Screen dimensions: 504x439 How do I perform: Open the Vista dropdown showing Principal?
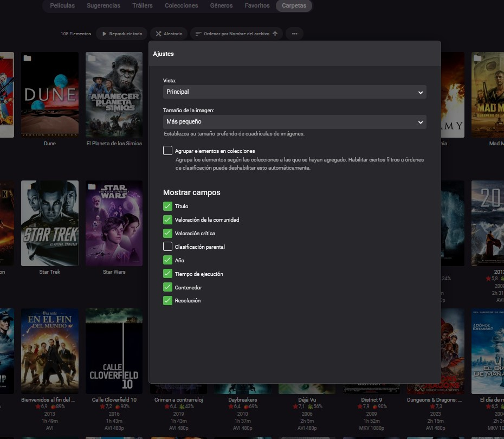[x=295, y=92]
